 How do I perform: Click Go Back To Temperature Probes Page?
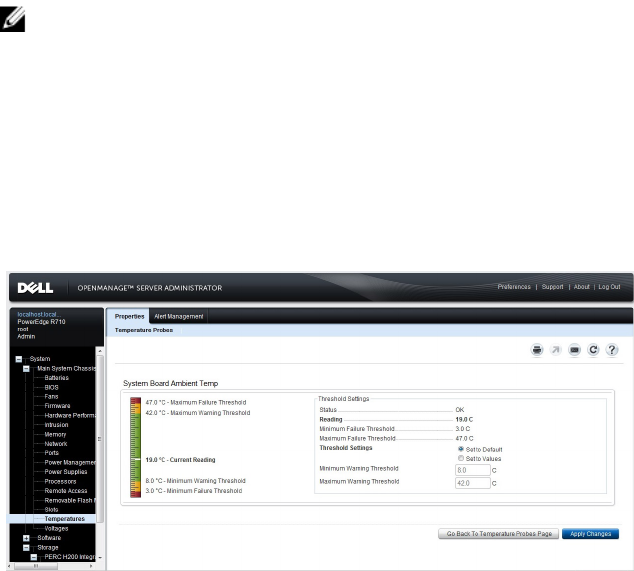(x=497, y=534)
